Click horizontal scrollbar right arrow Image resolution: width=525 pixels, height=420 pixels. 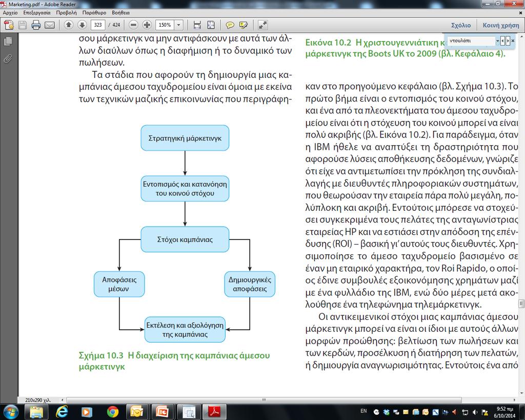point(514,400)
